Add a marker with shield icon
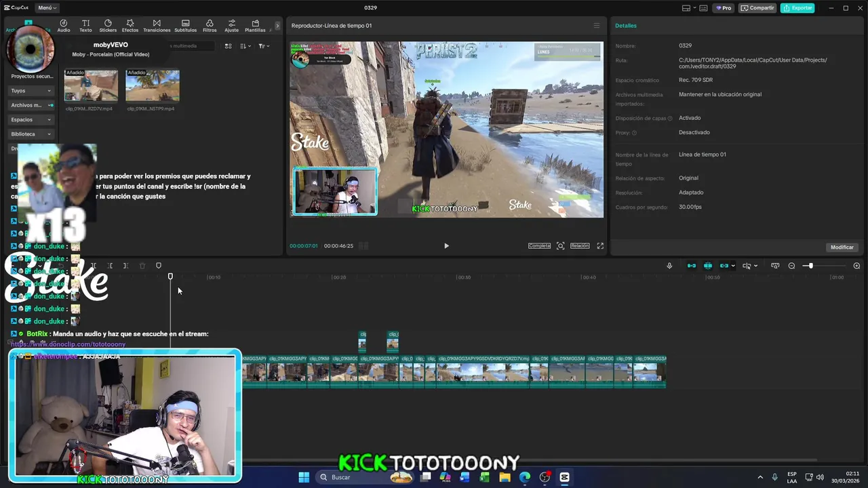The width and height of the screenshot is (868, 488). coord(159,266)
